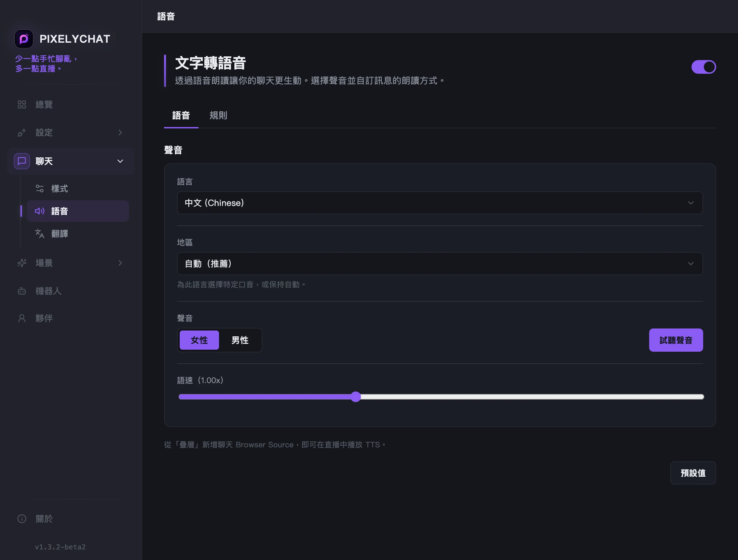Click the 語速 (1.00x) label
Viewport: 738px width, 560px height.
pyautogui.click(x=200, y=380)
